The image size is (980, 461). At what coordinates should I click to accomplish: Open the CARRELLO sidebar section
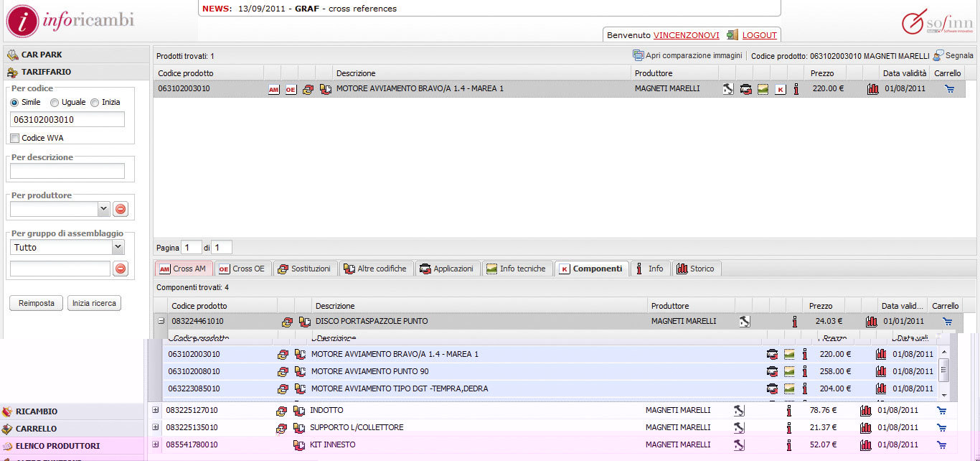click(x=72, y=429)
